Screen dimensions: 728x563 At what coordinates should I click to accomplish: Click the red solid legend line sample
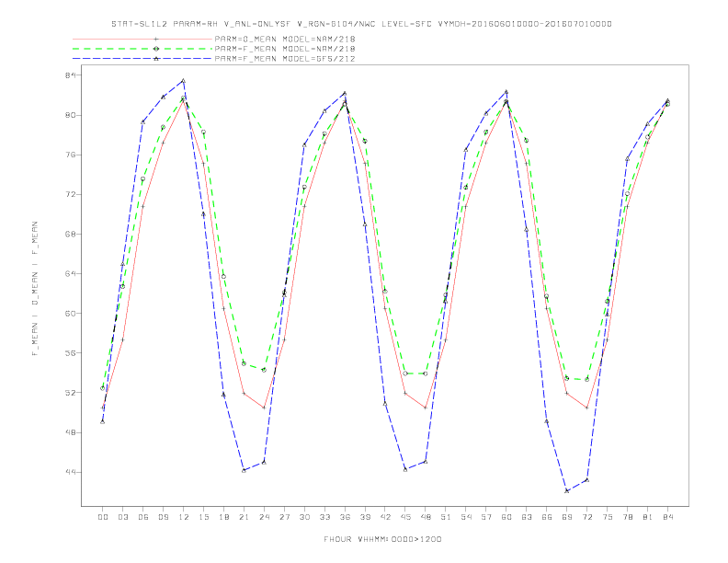[x=142, y=39]
